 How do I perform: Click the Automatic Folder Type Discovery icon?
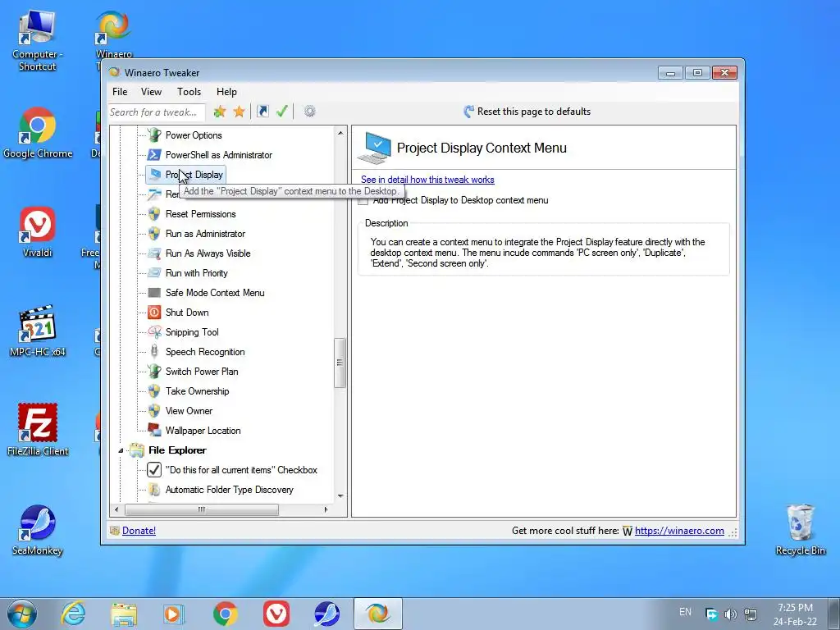coord(154,490)
